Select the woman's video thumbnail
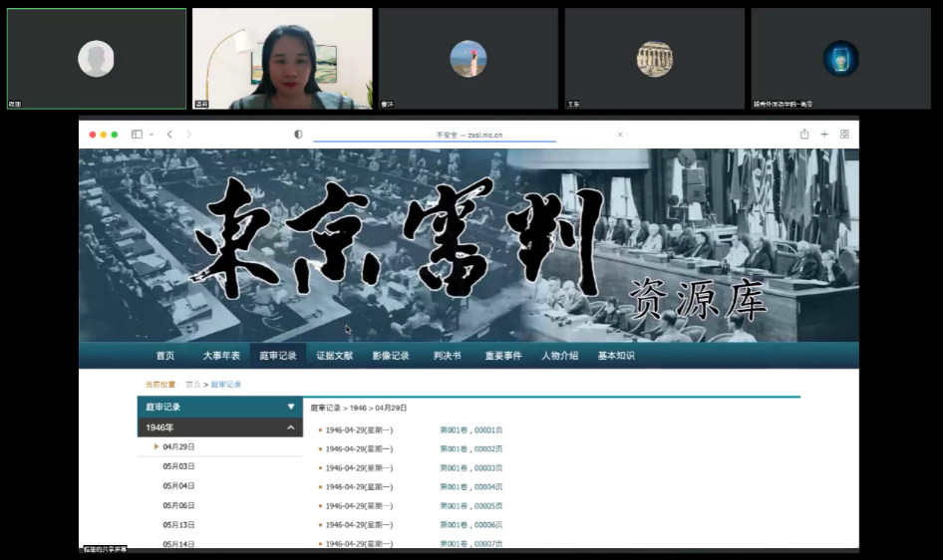This screenshot has height=560, width=943. [x=282, y=59]
